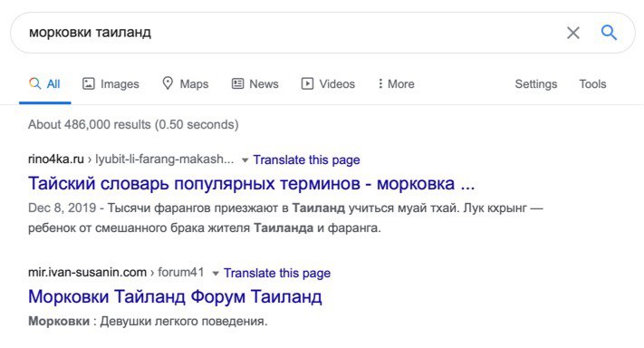Open search Settings
The width and height of the screenshot is (644, 348).
pyautogui.click(x=536, y=83)
